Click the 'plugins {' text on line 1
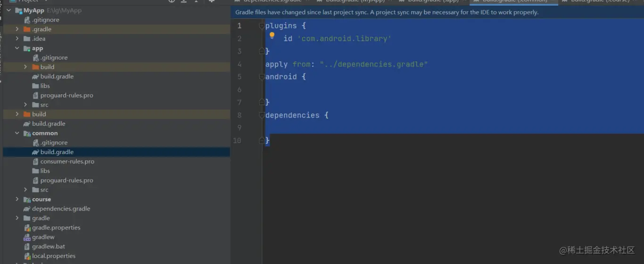The image size is (644, 264). point(286,26)
